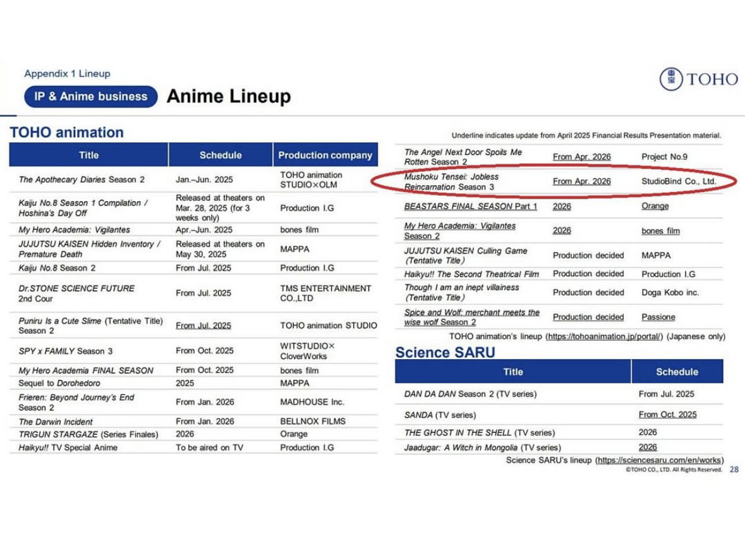745x560 pixels.
Task: Select underlined 'From Jul. 2025' for Puniru
Action: click(x=203, y=326)
